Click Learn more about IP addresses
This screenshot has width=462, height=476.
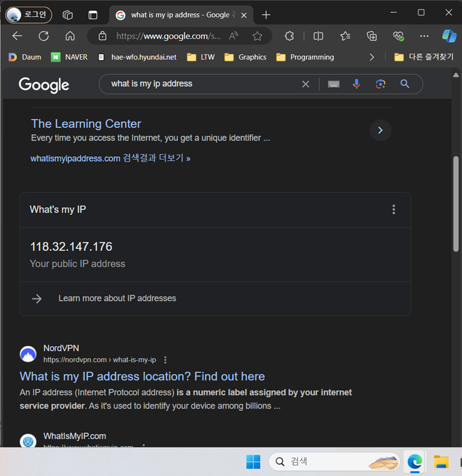click(x=117, y=299)
